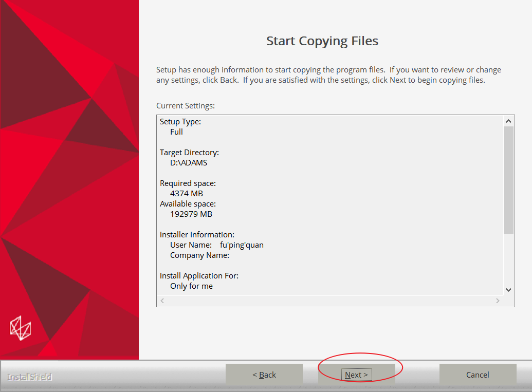Viewport: 532px width, 392px height.
Task: Click the Next button to begin copying
Action: tap(356, 375)
